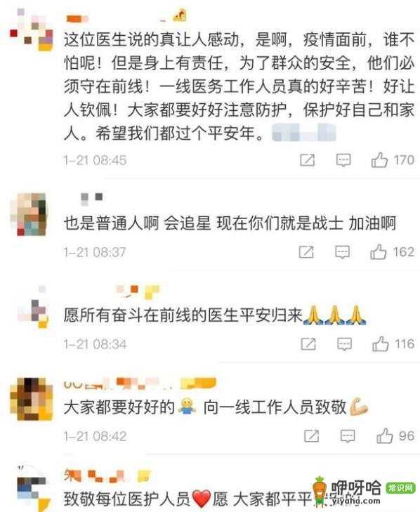Reply to the 08:37 comment

coord(342,252)
